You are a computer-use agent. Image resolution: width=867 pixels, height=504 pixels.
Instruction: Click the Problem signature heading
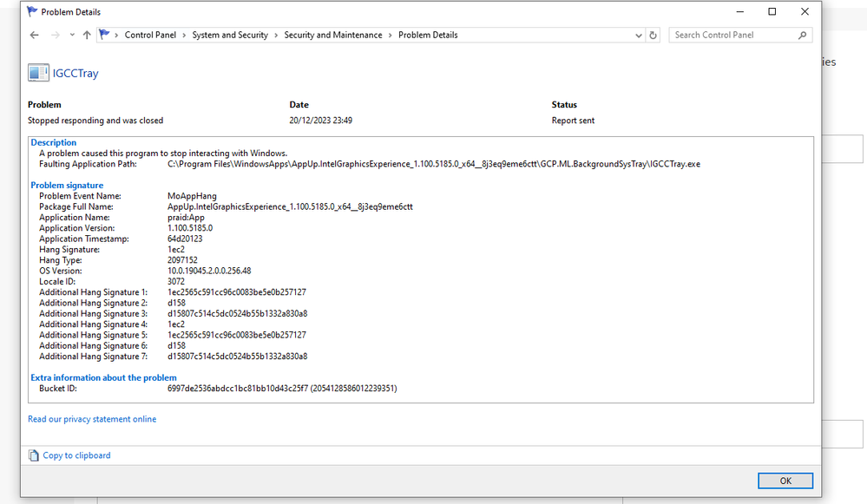[x=67, y=185]
